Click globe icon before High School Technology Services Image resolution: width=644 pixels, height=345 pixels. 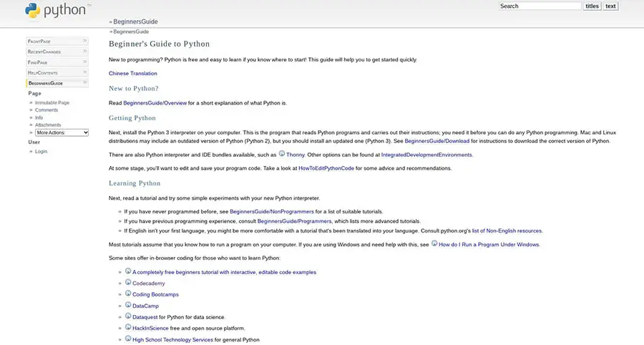pyautogui.click(x=128, y=339)
